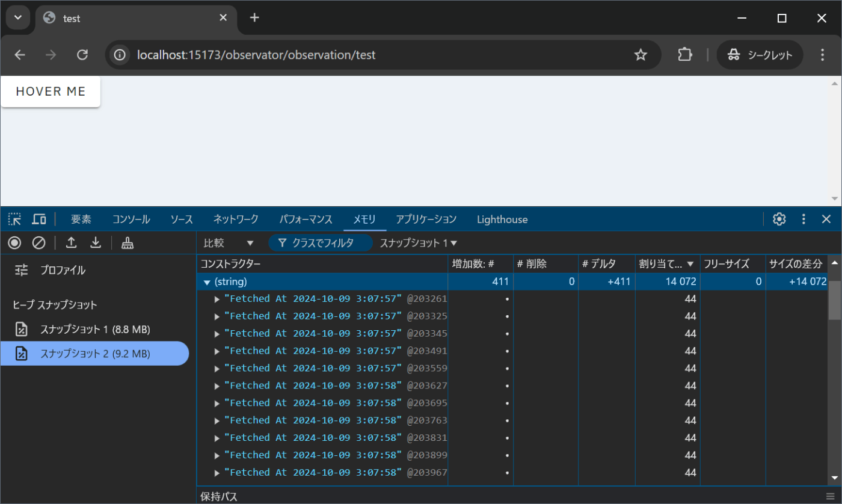
Task: Open Chrome three-dot menu
Action: pyautogui.click(x=823, y=55)
